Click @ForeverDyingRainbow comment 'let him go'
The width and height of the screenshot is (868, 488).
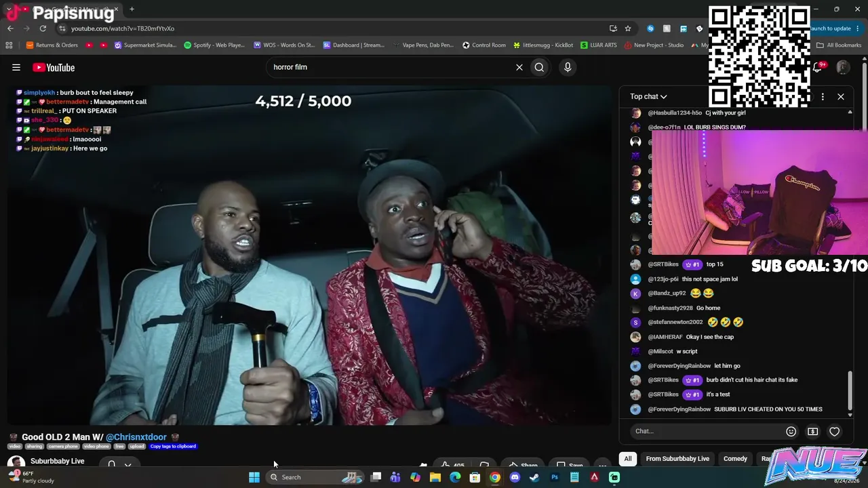click(727, 366)
